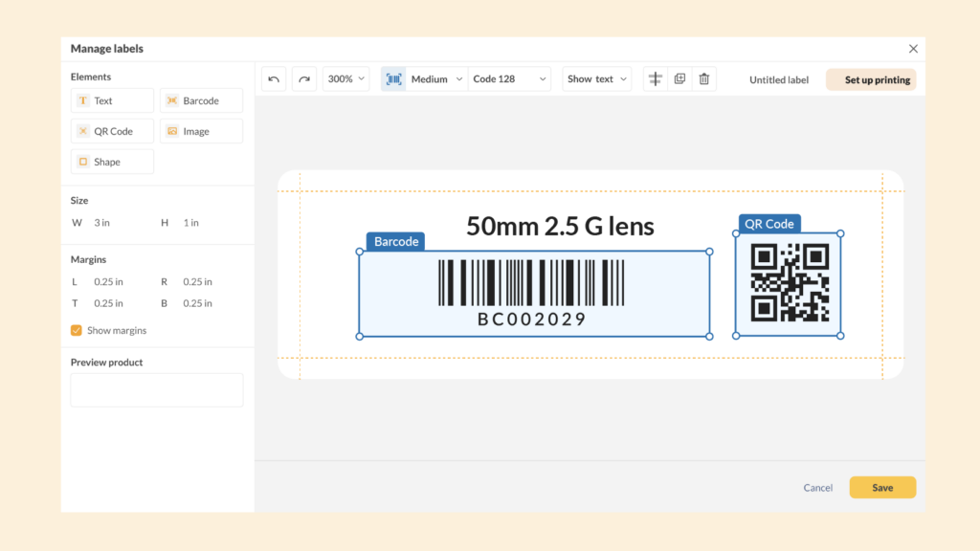The image size is (980, 551).
Task: Edit the label height 1 in
Action: click(191, 223)
